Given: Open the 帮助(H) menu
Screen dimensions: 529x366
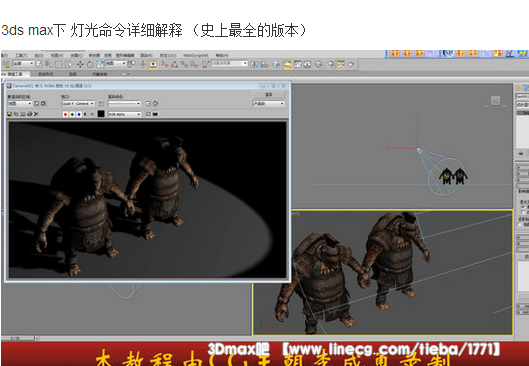Looking at the screenshot, I should (x=222, y=55).
